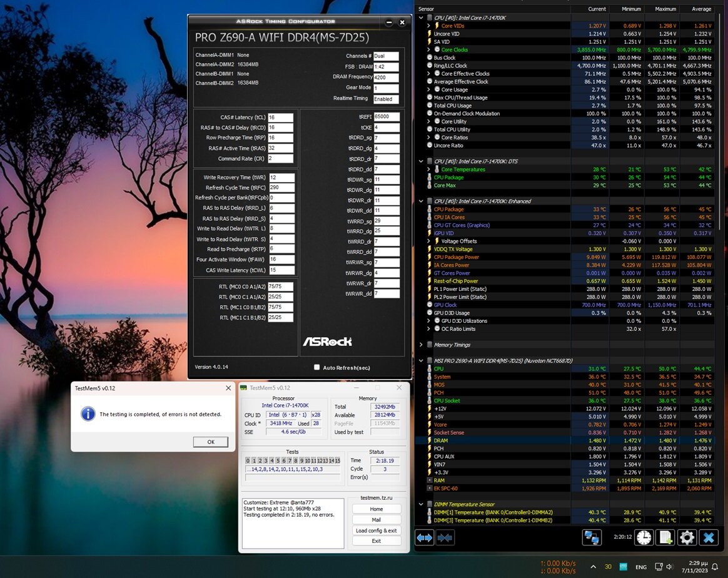This screenshot has height=578, width=728.
Task: Click the lightning icon beside the +12V row
Action: click(x=430, y=408)
